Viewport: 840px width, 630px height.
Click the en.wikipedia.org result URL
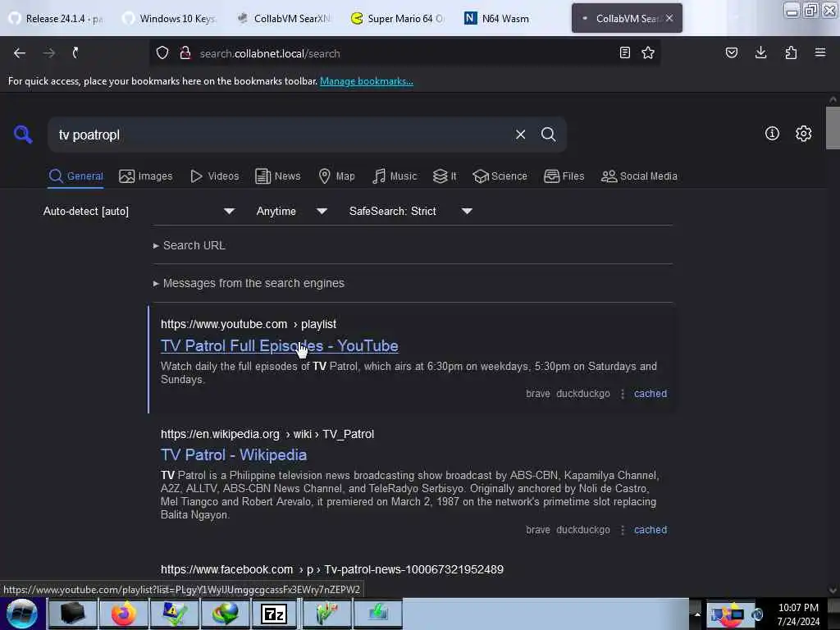click(267, 434)
